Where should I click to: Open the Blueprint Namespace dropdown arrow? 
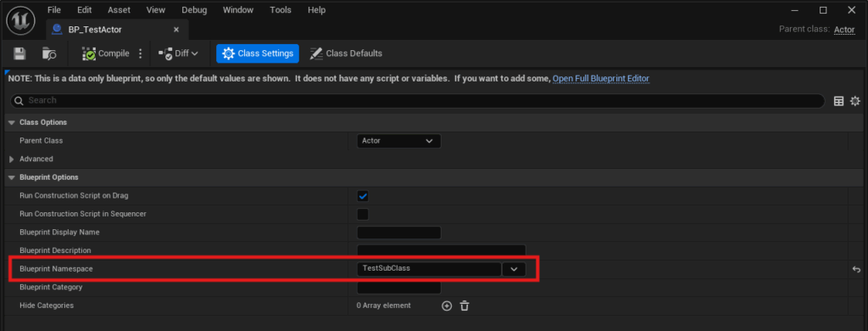coord(514,269)
